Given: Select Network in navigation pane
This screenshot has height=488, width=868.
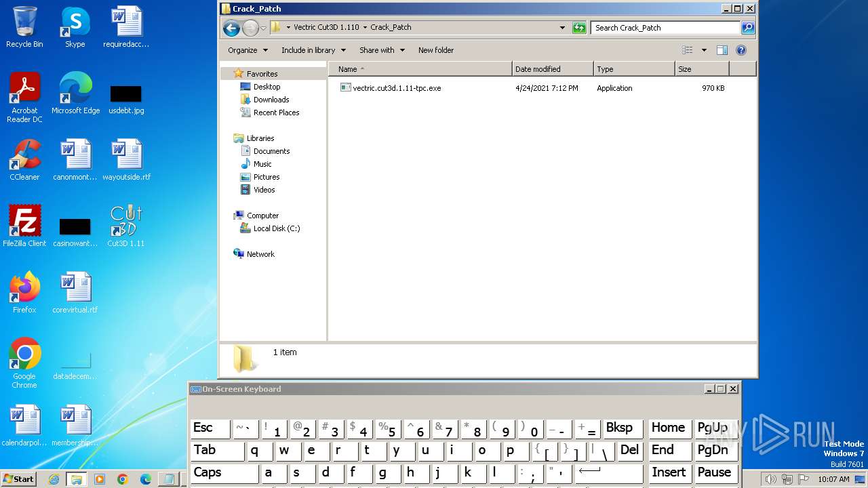Looking at the screenshot, I should click(260, 254).
